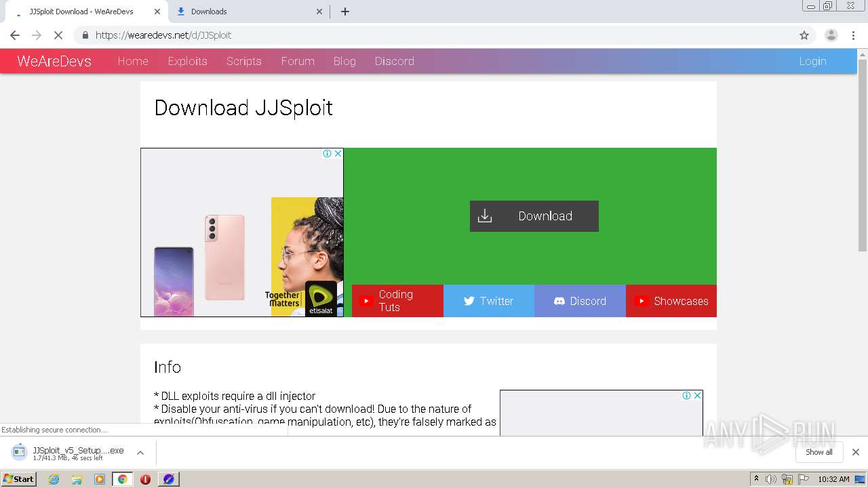Launch Internet Explorer from taskbar

54,479
